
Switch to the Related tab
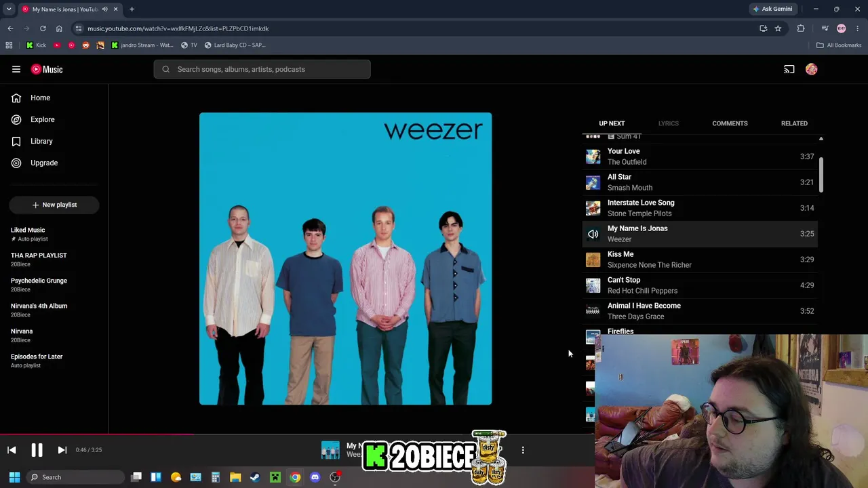[x=794, y=123]
